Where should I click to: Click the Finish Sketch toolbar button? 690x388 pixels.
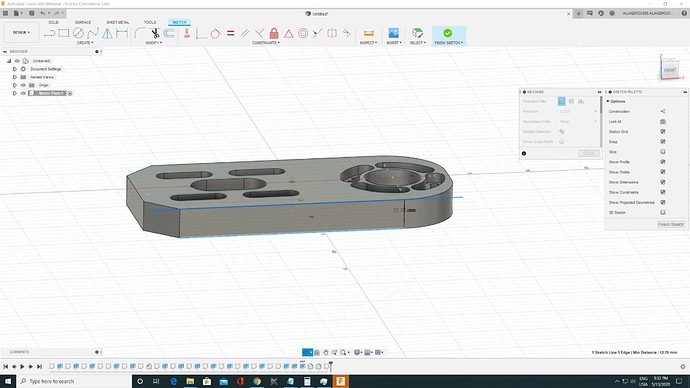448,36
